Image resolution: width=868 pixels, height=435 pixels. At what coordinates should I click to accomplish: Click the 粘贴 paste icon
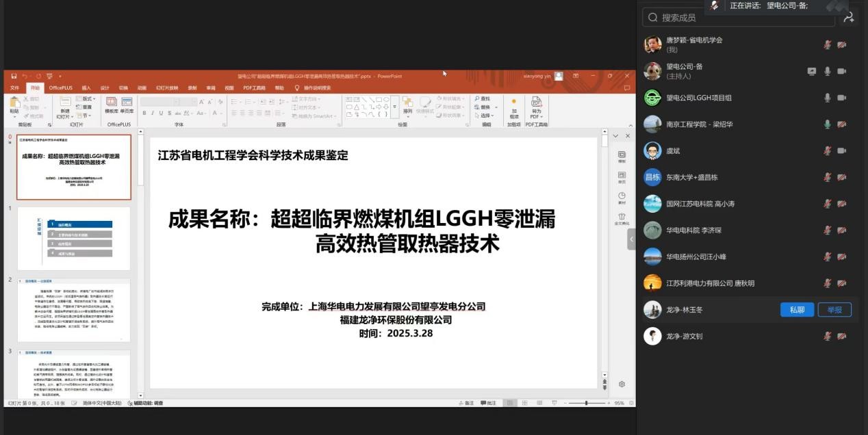[x=14, y=105]
